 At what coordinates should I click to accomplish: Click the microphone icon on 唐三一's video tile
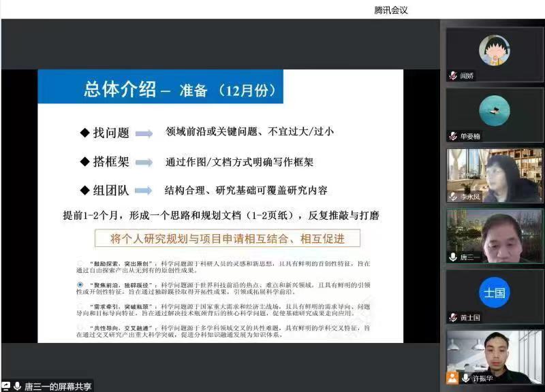pyautogui.click(x=453, y=257)
